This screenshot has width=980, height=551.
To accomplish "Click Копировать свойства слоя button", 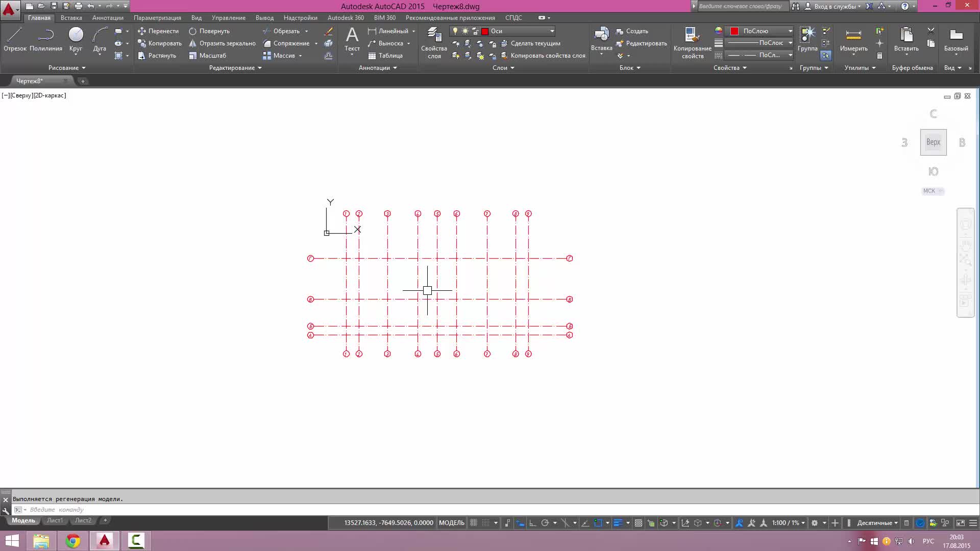I will (x=543, y=56).
